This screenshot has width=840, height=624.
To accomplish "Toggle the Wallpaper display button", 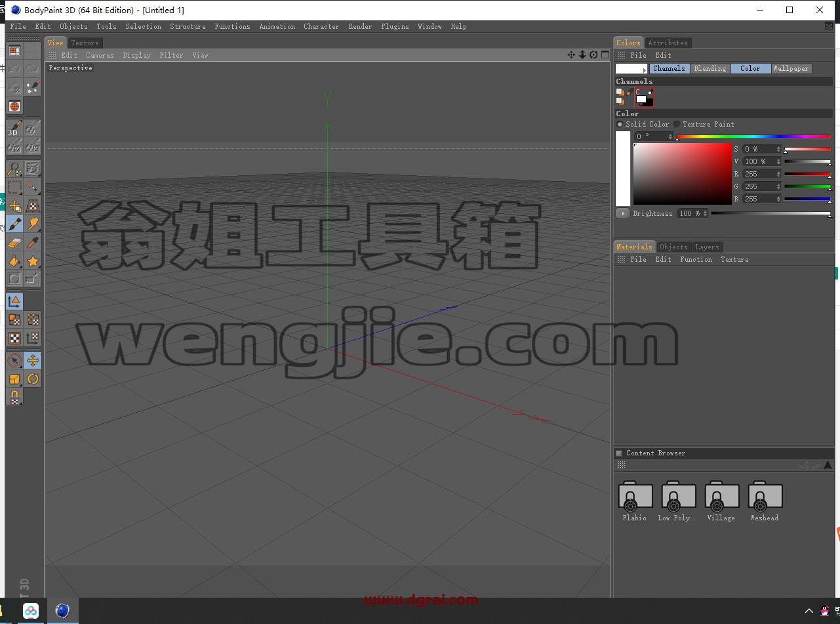I will point(791,68).
